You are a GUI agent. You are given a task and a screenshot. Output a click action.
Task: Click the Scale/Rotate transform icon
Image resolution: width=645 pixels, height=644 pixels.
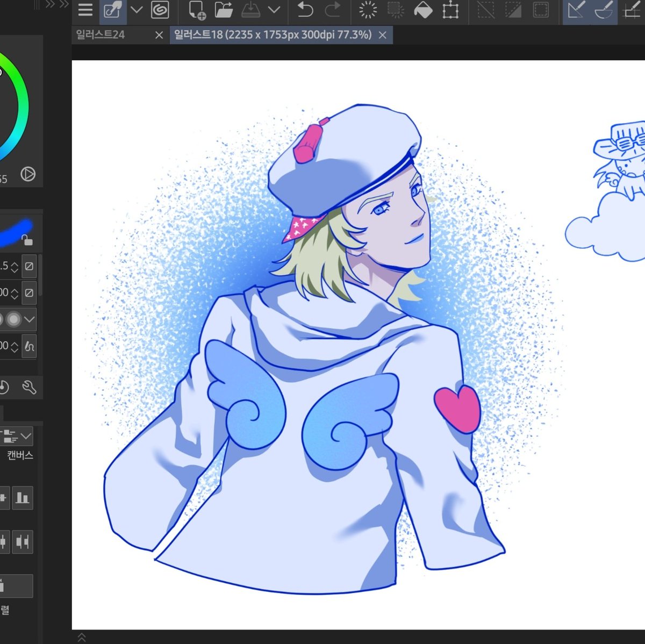450,10
